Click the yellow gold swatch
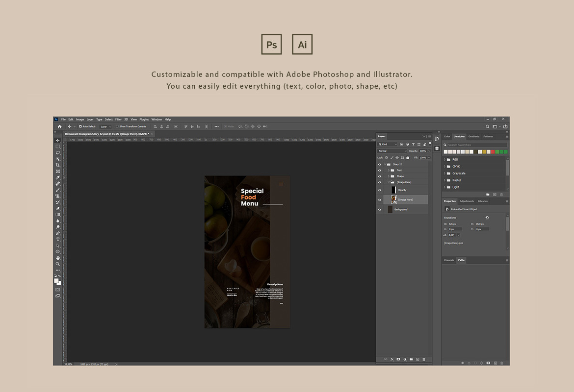 (484, 152)
